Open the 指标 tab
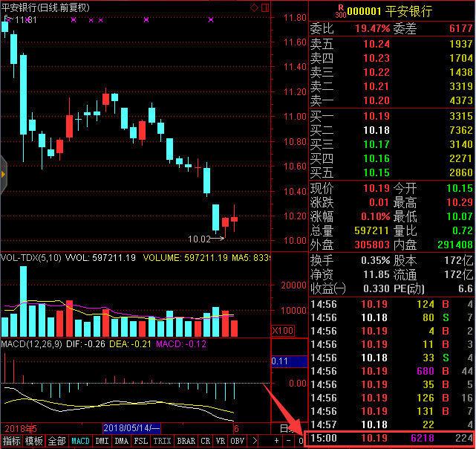476x449 pixels. click(12, 441)
